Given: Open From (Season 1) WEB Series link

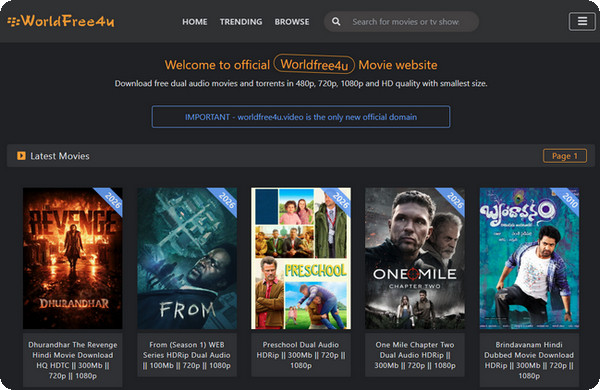Looking at the screenshot, I should [x=187, y=355].
